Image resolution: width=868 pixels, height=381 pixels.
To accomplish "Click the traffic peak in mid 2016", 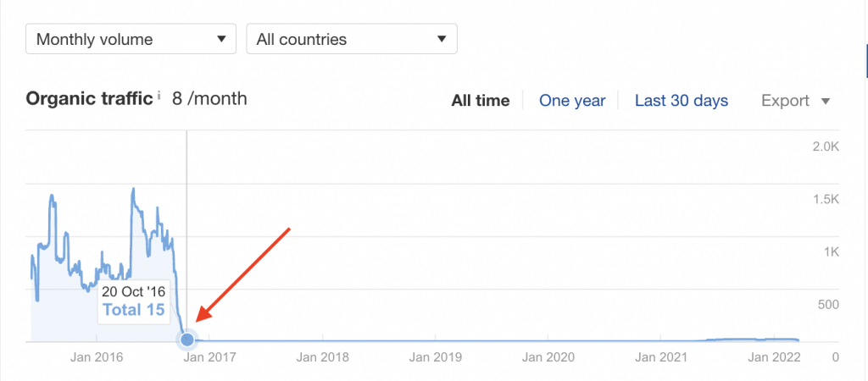I will click(x=133, y=190).
